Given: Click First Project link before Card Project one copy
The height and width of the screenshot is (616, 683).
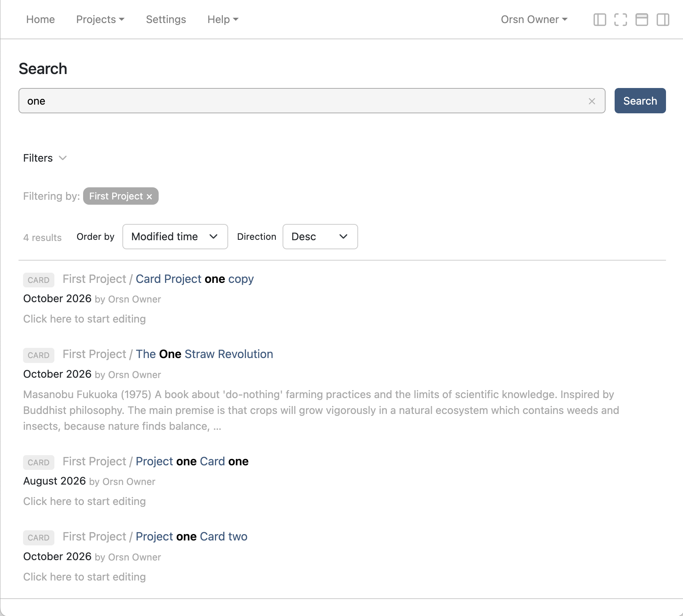Looking at the screenshot, I should point(94,279).
